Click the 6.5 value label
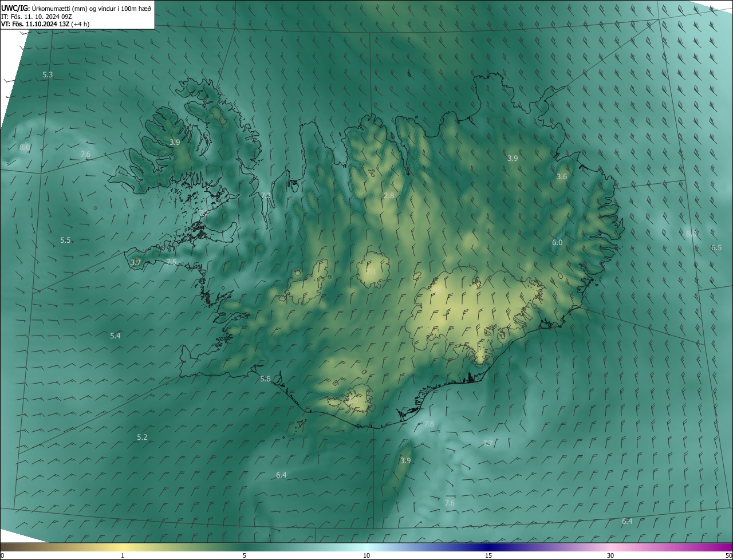This screenshot has width=733, height=560. (716, 248)
